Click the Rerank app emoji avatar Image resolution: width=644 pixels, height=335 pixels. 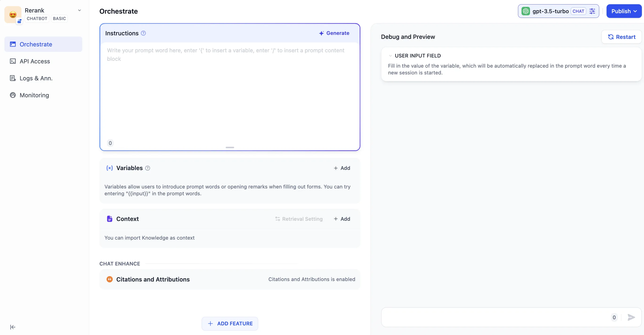[x=13, y=15]
